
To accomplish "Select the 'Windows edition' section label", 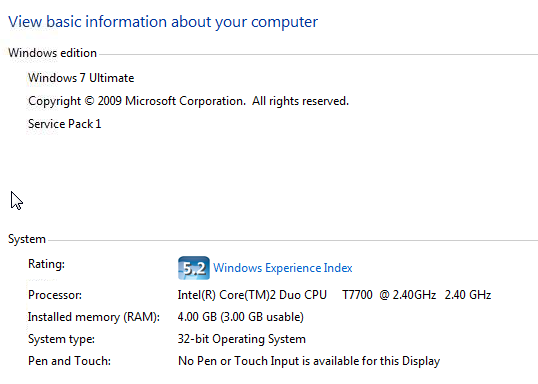I will click(x=52, y=53).
